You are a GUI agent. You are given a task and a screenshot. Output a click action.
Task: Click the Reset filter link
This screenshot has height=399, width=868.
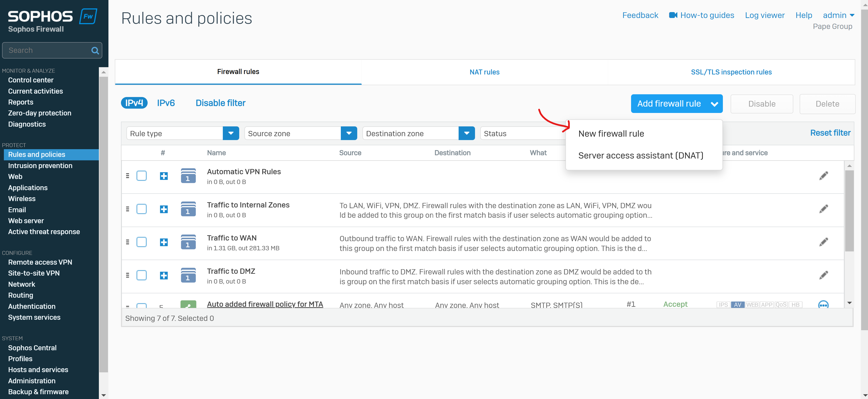coord(830,133)
